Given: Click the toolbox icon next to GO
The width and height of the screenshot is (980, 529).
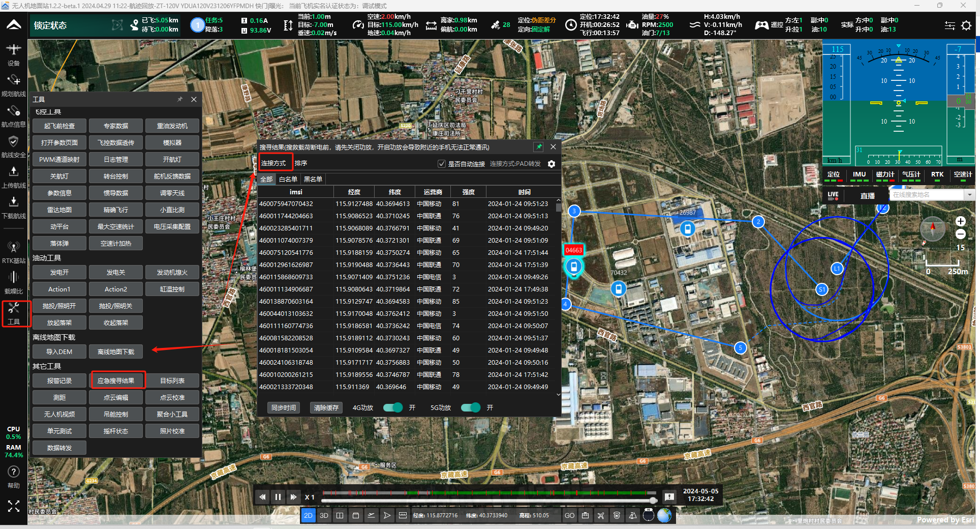Looking at the screenshot, I should [585, 515].
